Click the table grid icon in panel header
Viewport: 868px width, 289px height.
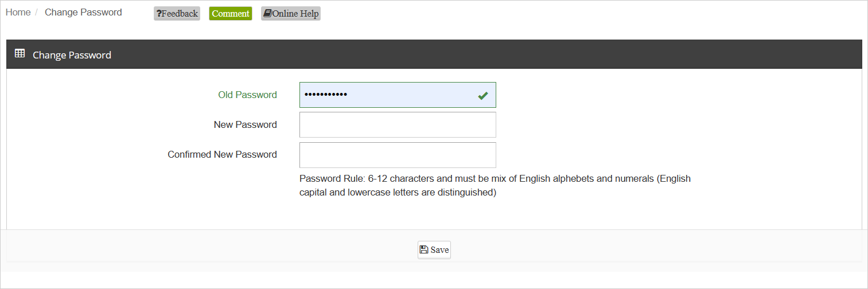[20, 54]
